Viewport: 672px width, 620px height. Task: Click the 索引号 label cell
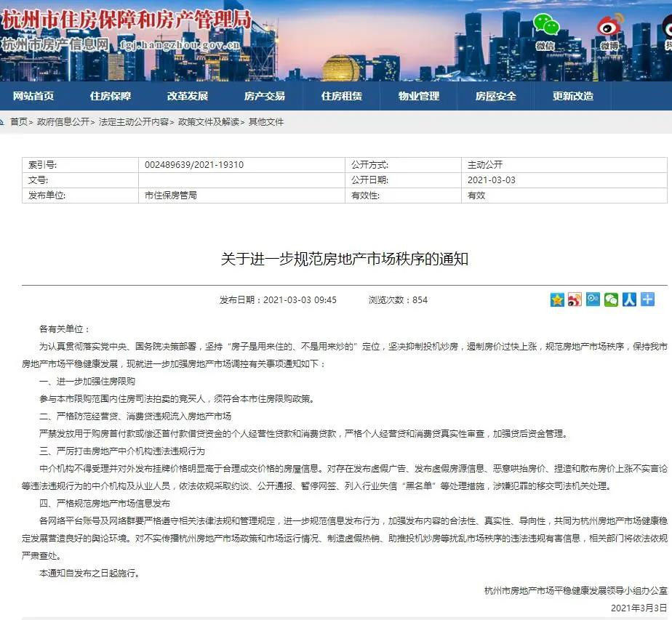tap(80, 165)
